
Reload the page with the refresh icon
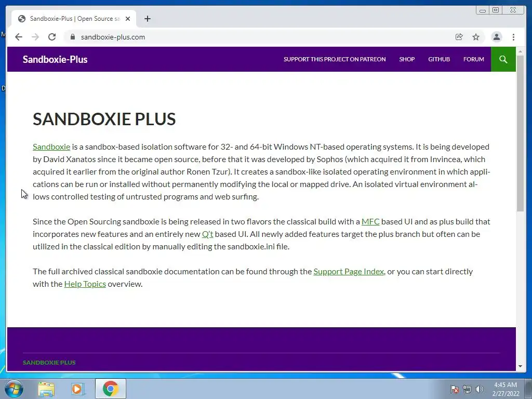(52, 37)
